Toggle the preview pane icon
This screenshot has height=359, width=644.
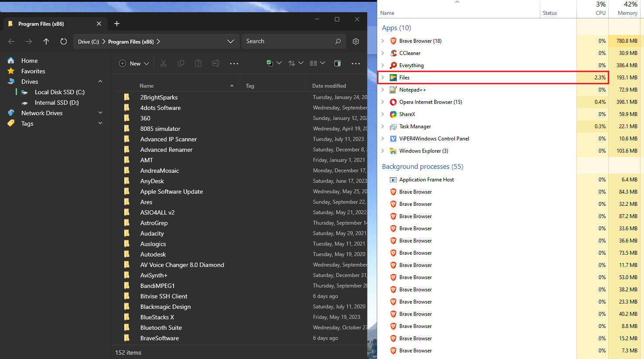337,63
